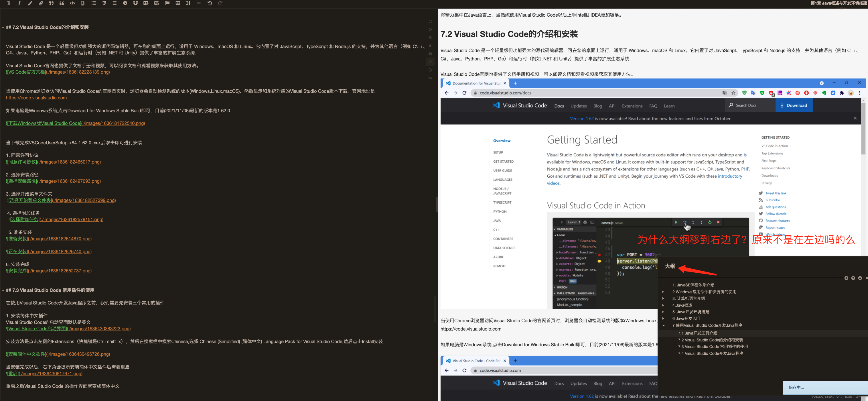Undo the last edit
This screenshot has width=868, height=401.
[x=209, y=3]
